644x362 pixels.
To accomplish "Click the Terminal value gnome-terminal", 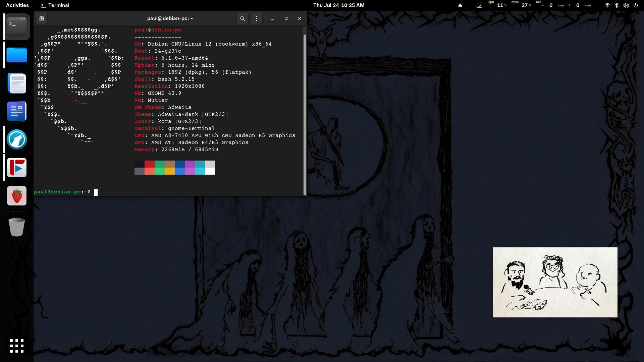I will 191,128.
